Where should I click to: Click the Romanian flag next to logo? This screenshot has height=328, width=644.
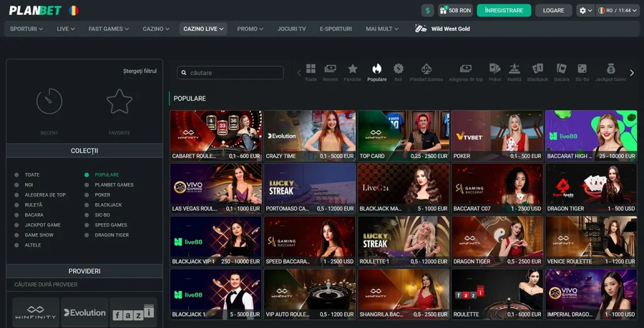(x=74, y=10)
